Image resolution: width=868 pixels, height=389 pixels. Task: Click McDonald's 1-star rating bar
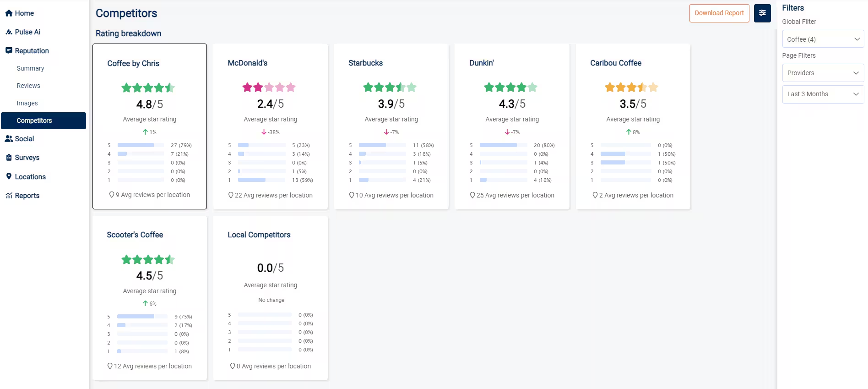(262, 180)
